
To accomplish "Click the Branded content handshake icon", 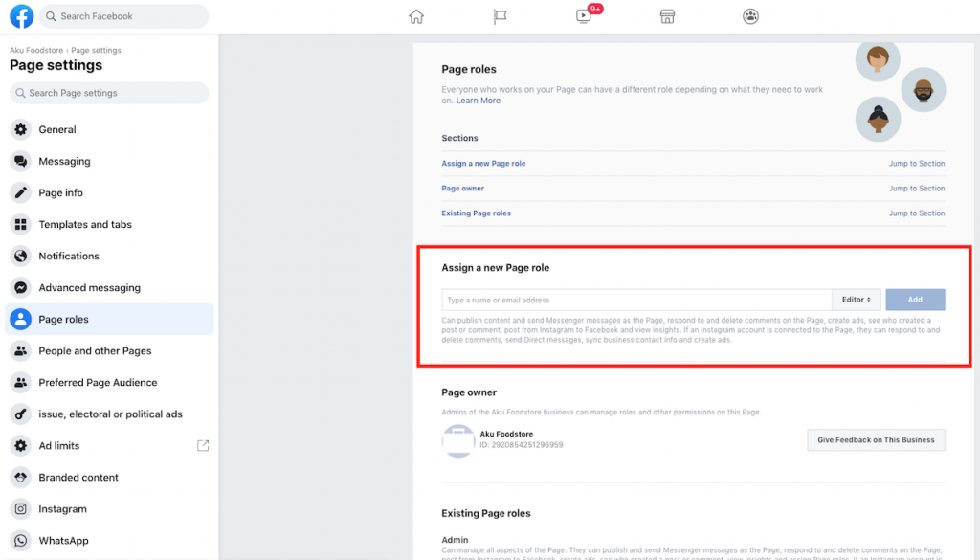I will tap(21, 478).
